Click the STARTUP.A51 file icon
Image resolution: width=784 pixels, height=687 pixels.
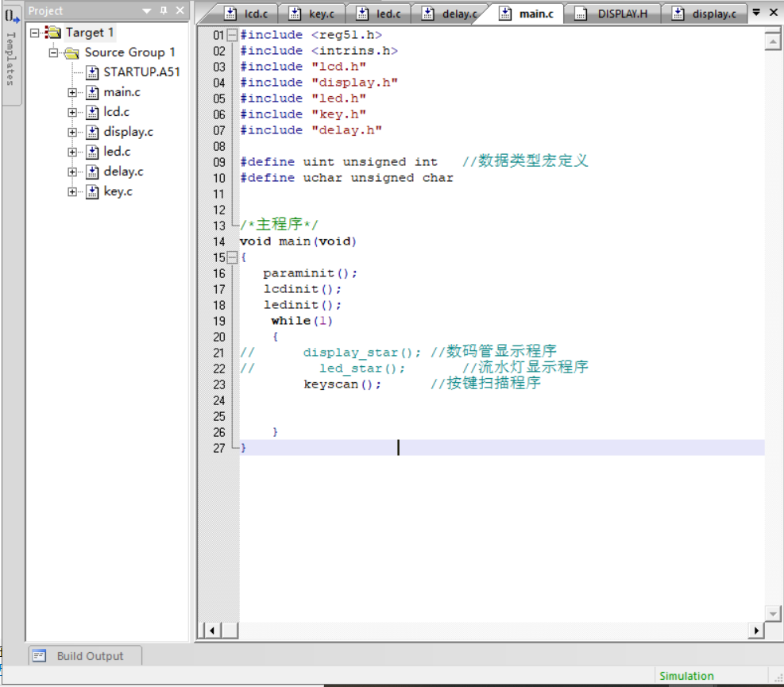tap(92, 72)
